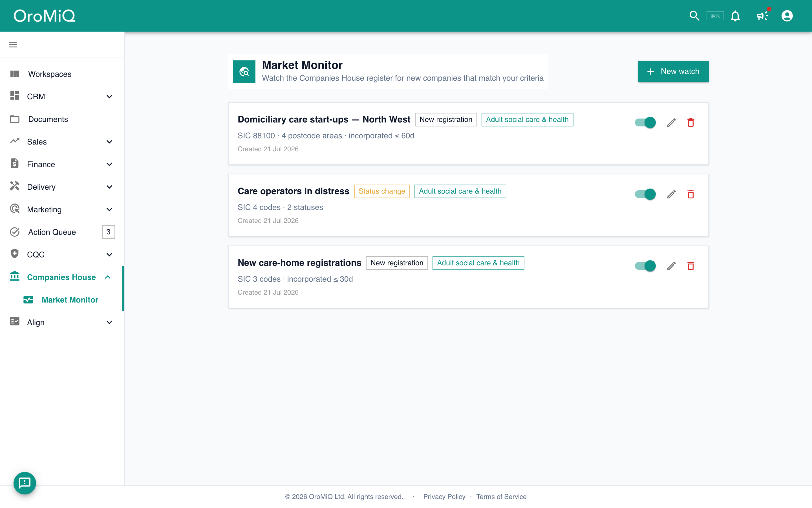The image size is (812, 508).
Task: Delete the Domiciliary care start-ups watch
Action: 690,123
